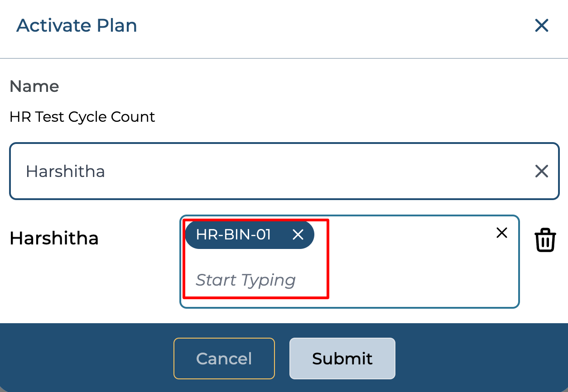
Task: Click the Start Typing bin input
Action: (x=246, y=280)
